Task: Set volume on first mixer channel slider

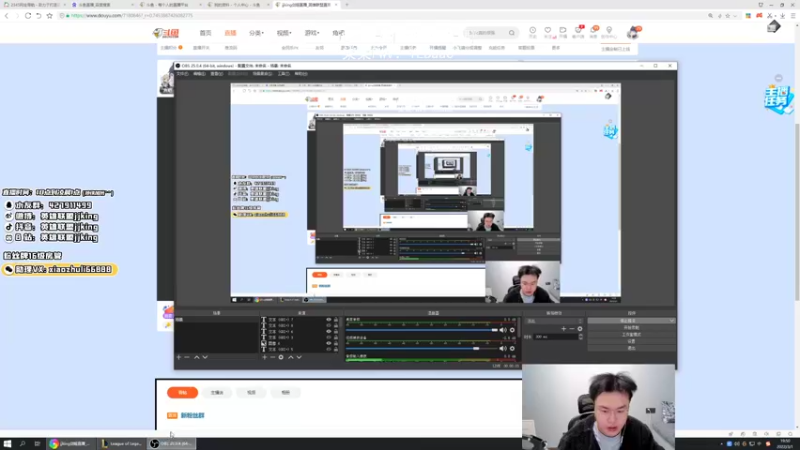Action: pyautogui.click(x=421, y=330)
